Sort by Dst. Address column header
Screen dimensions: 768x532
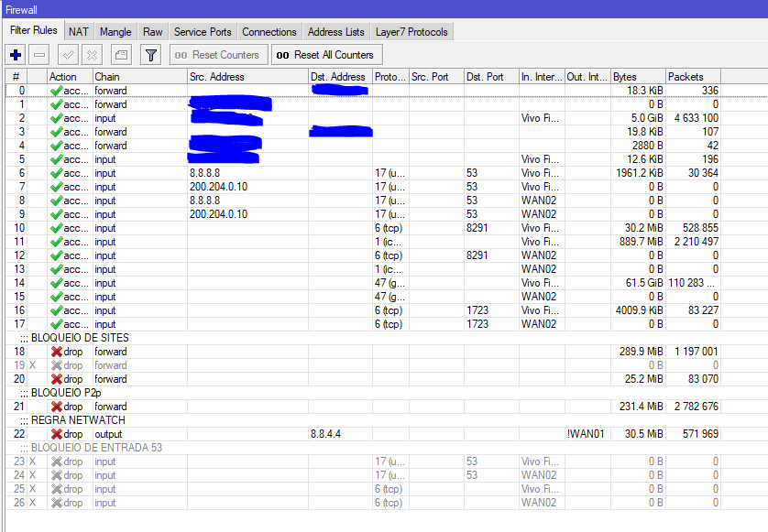point(340,77)
